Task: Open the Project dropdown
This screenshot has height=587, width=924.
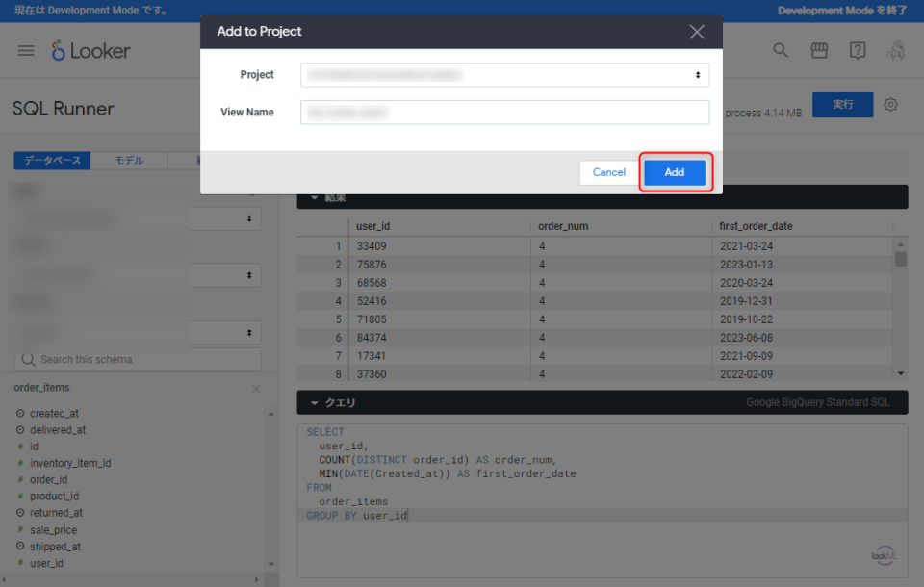Action: pos(504,75)
